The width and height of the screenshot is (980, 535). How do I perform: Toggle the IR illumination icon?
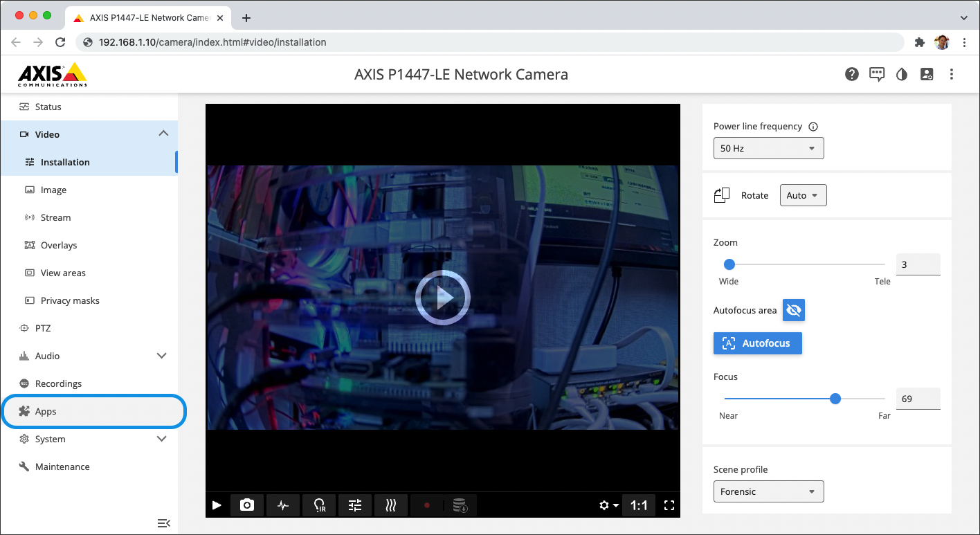pos(319,505)
